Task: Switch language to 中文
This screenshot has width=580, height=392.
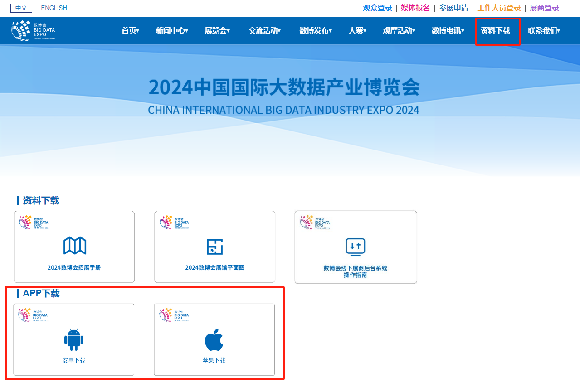Action: pos(21,8)
